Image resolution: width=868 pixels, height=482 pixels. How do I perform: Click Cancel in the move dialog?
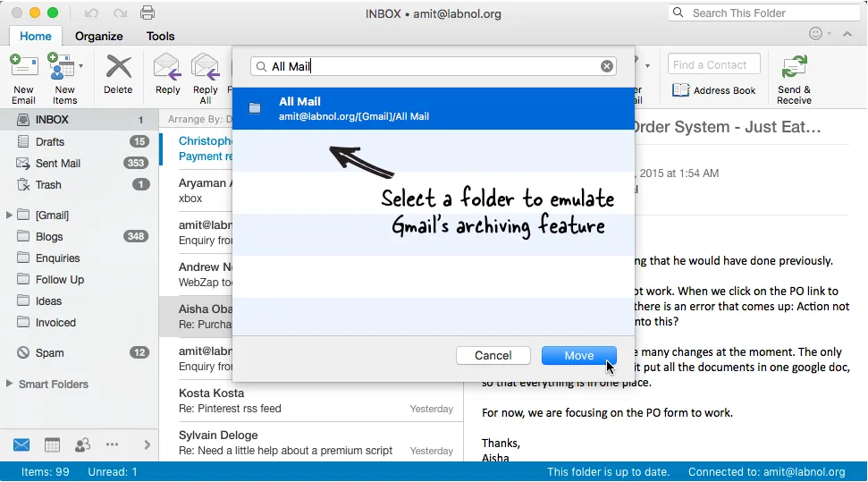(493, 356)
